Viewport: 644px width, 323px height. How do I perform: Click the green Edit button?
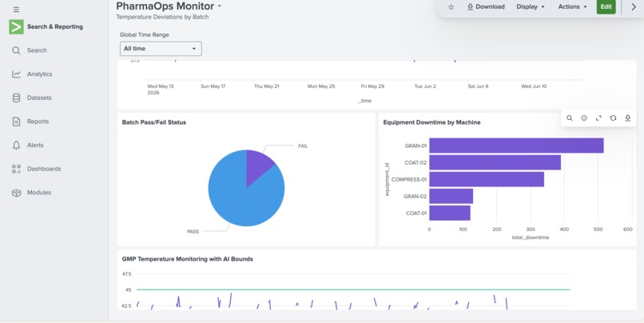[x=606, y=7]
